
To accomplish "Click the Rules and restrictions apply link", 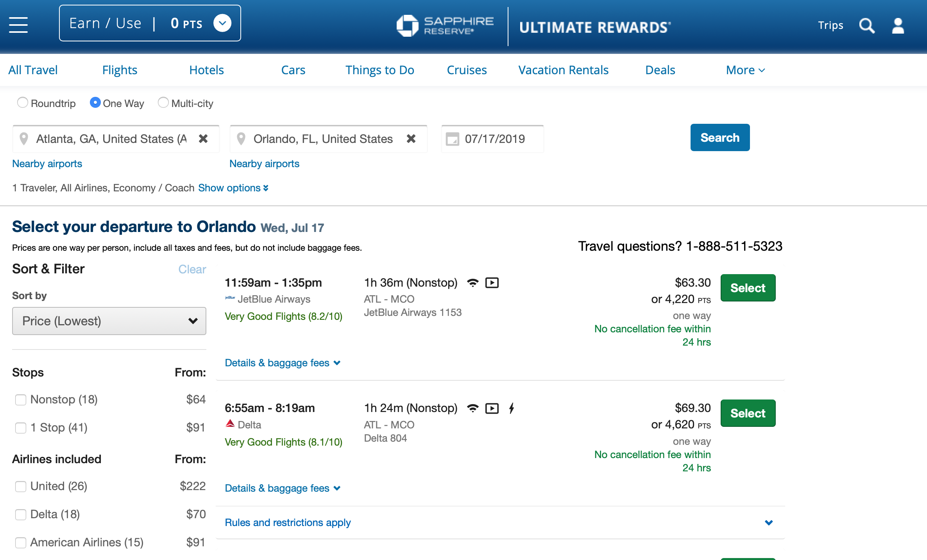I will click(288, 523).
